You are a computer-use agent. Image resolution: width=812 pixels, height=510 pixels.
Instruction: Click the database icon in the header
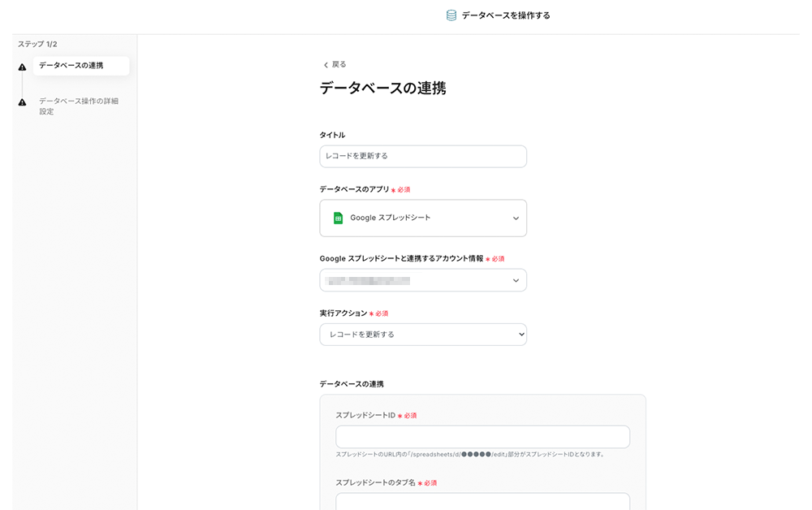click(x=451, y=15)
